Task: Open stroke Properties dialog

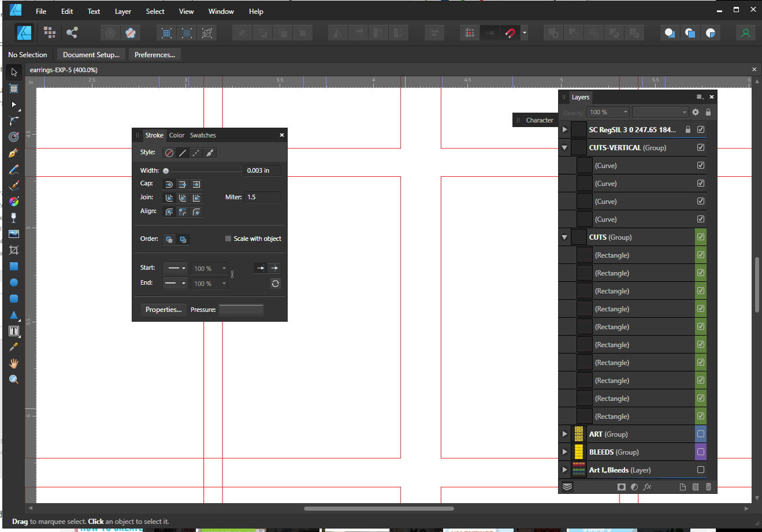Action: (x=163, y=310)
